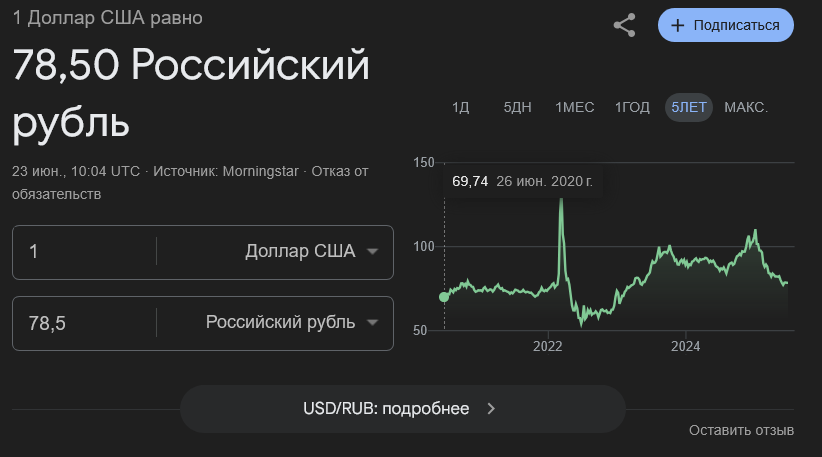Open the Отказ от обязательств disclaimer link
Image resolution: width=822 pixels, height=457 pixels.
(190, 182)
